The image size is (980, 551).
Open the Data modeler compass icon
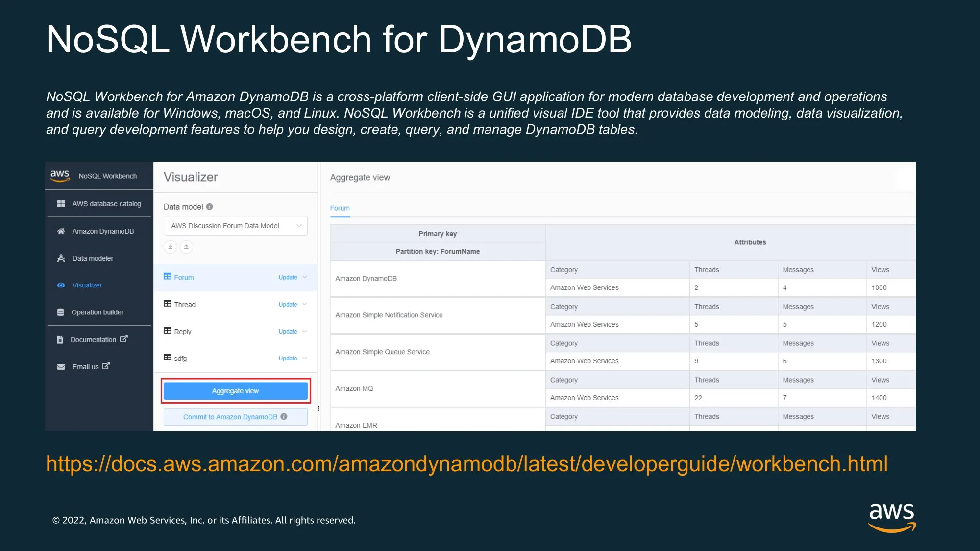pyautogui.click(x=61, y=258)
